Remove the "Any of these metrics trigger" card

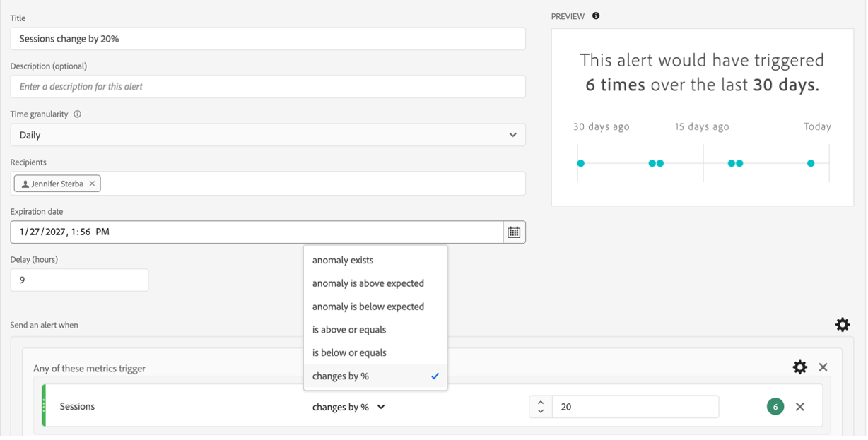(822, 367)
